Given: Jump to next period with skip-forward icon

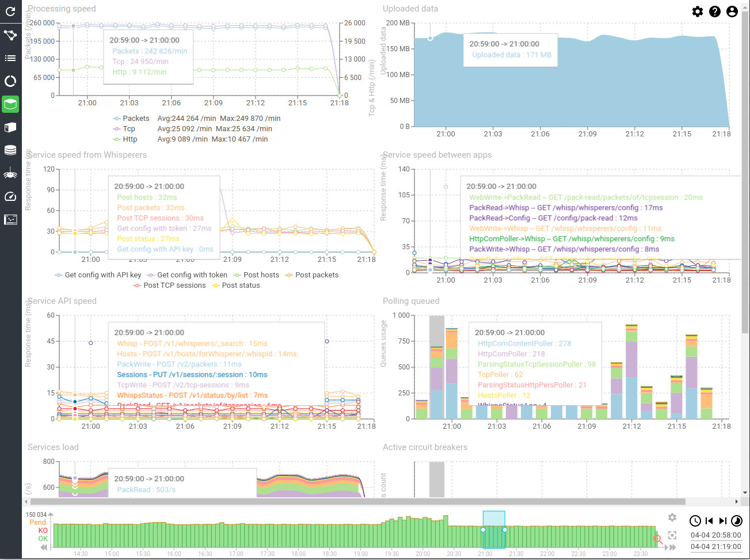Looking at the screenshot, I should click(x=723, y=521).
